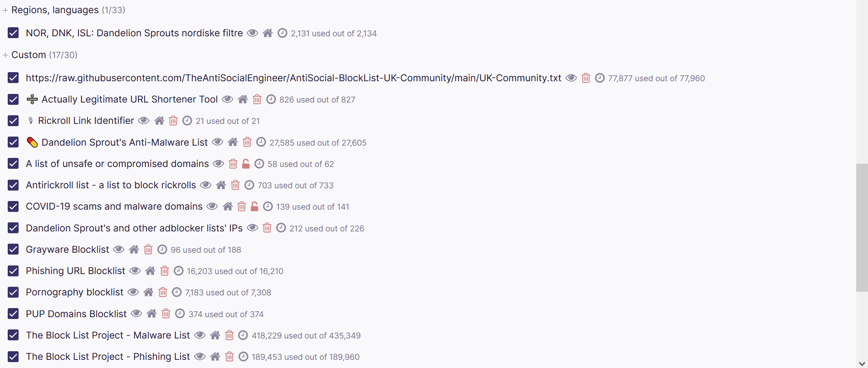
Task: Click padlock icon on unsafe or compromised domains list
Action: [246, 163]
